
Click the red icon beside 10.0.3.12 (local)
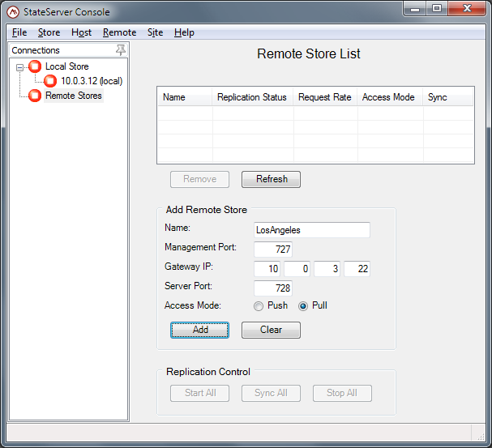[50, 81]
